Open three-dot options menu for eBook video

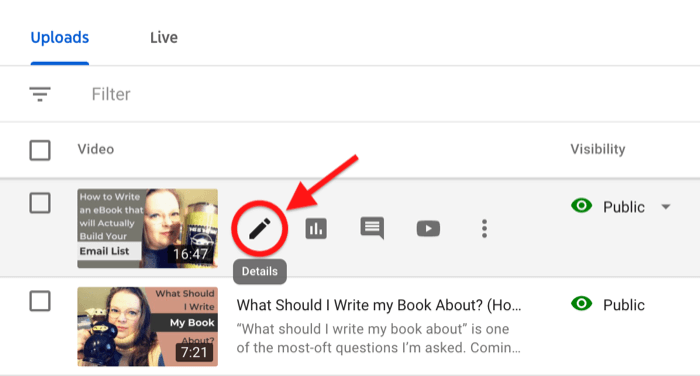484,229
